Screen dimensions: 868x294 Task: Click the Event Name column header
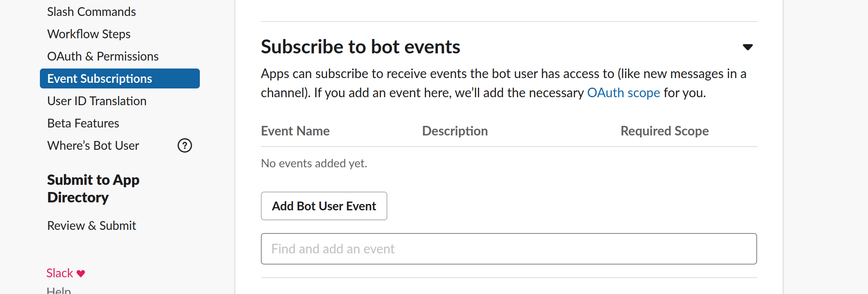(x=295, y=131)
